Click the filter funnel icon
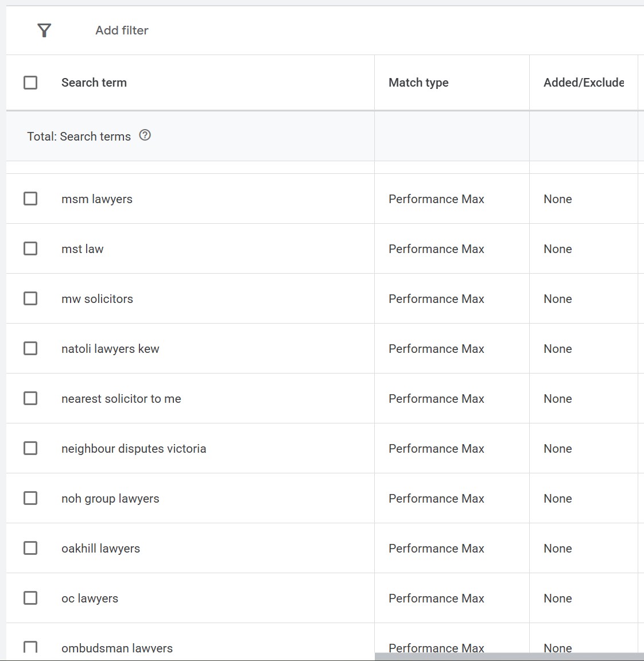 pos(44,30)
